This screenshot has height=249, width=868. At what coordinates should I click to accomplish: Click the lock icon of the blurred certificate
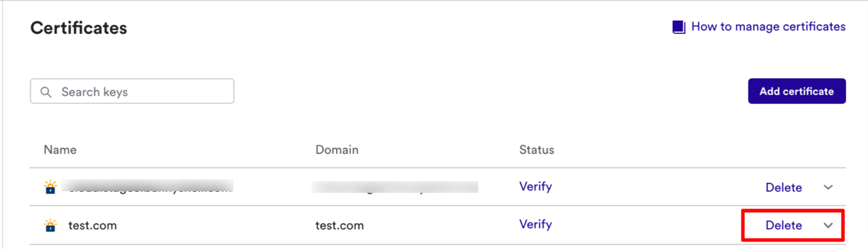[x=50, y=187]
